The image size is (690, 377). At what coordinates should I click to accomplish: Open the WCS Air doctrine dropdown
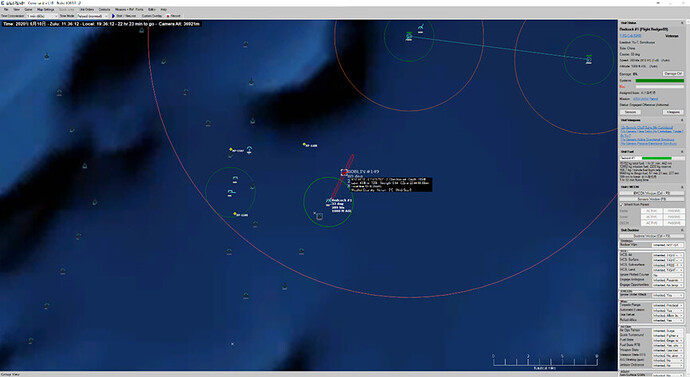(x=667, y=255)
